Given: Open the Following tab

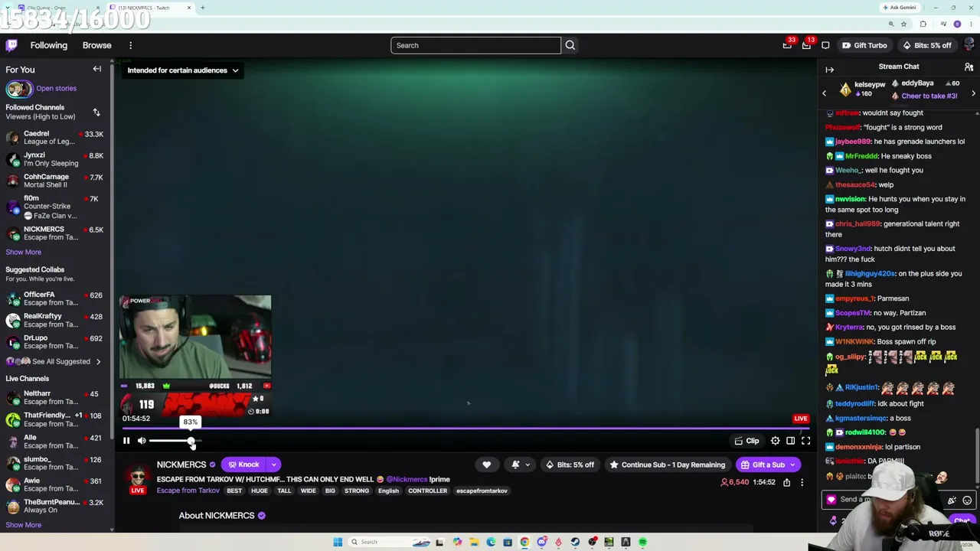Looking at the screenshot, I should 49,45.
